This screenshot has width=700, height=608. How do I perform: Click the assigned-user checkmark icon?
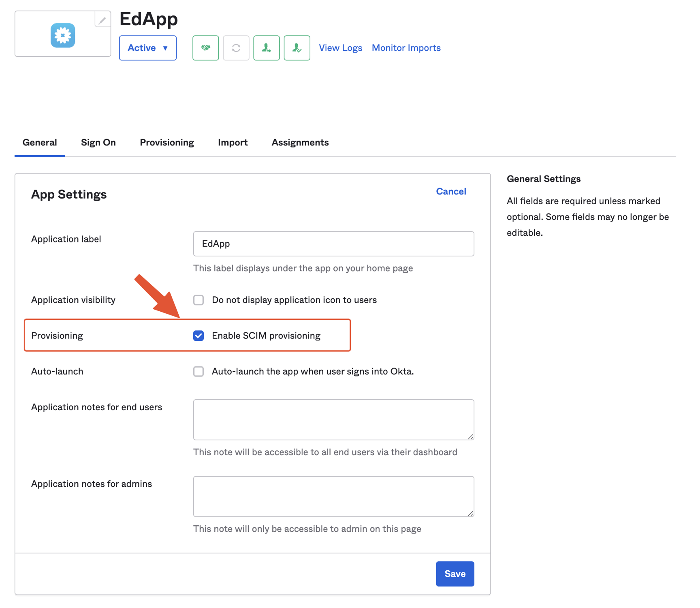(297, 48)
